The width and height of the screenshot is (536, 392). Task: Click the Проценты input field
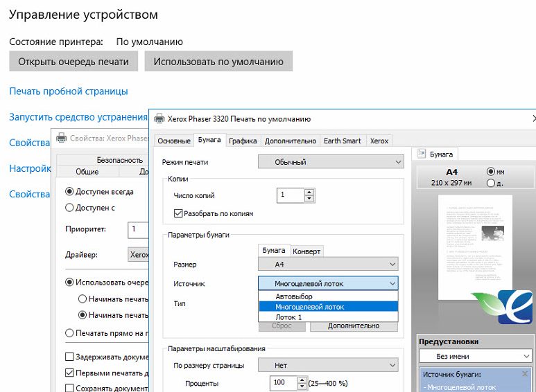(x=284, y=383)
